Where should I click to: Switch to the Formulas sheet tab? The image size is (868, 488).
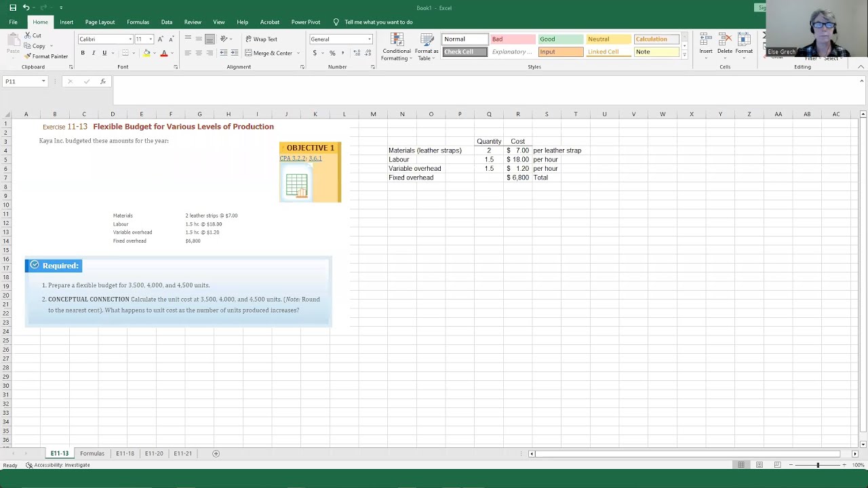click(92, 453)
